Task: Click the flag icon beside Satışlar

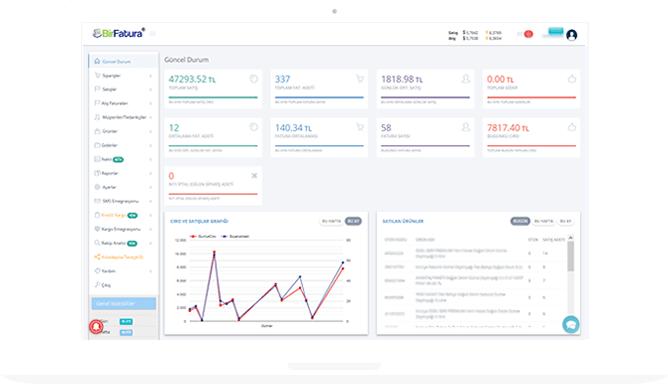Action: (97, 89)
